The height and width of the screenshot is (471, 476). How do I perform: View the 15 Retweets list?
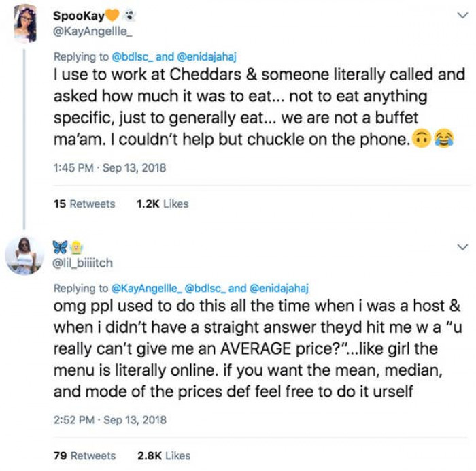[84, 204]
